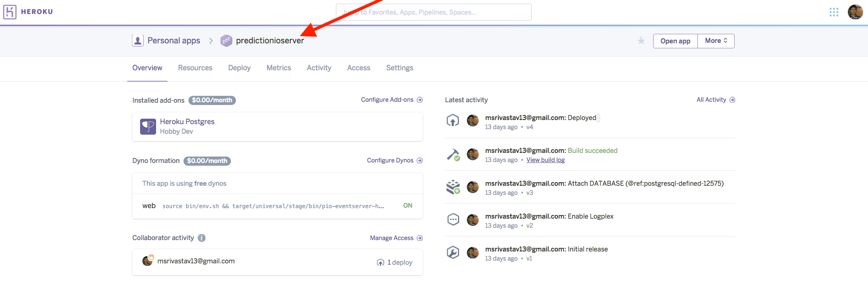Click the Attach DATABASE activity text
The width and height of the screenshot is (868, 288).
(646, 183)
